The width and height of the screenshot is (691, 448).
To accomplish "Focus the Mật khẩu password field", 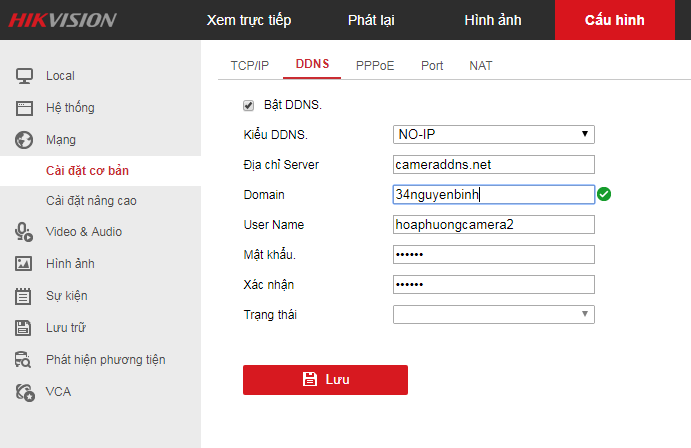I will [x=494, y=254].
